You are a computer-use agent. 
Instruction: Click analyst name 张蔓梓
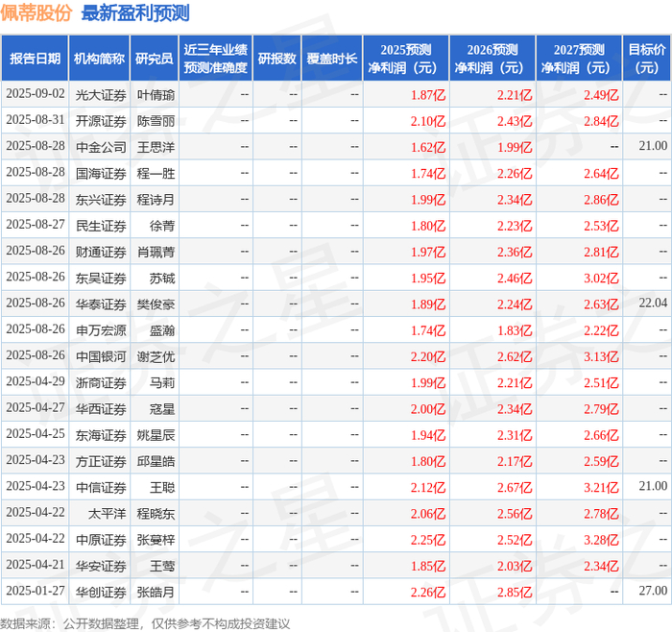pyautogui.click(x=156, y=540)
